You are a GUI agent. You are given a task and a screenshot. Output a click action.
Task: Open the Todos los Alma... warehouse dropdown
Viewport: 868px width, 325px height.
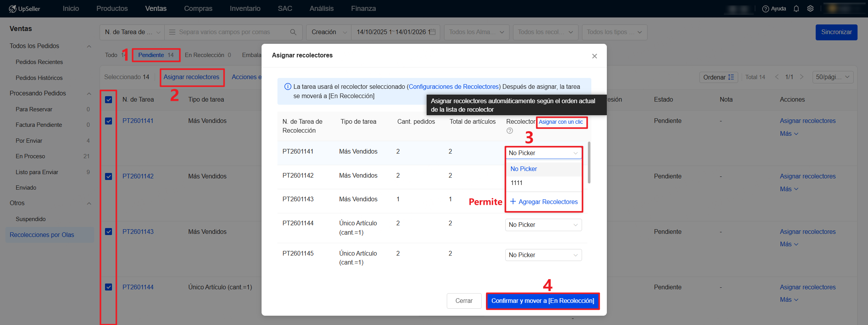coord(477,32)
